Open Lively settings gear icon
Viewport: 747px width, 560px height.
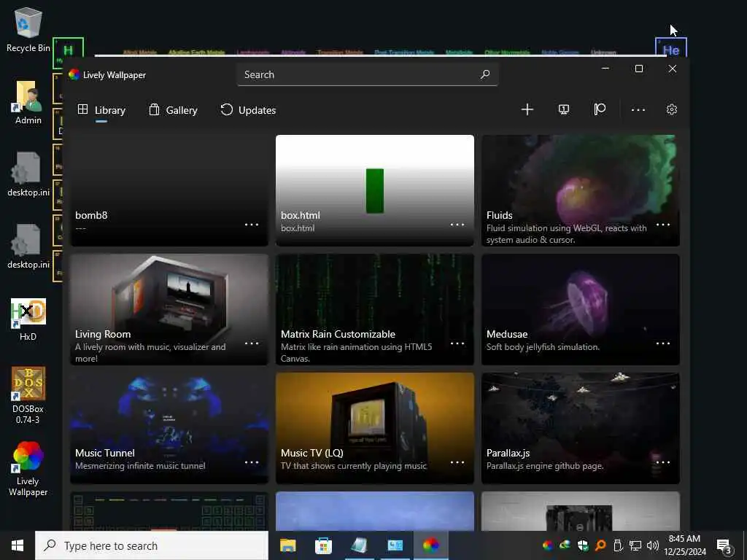tap(672, 109)
